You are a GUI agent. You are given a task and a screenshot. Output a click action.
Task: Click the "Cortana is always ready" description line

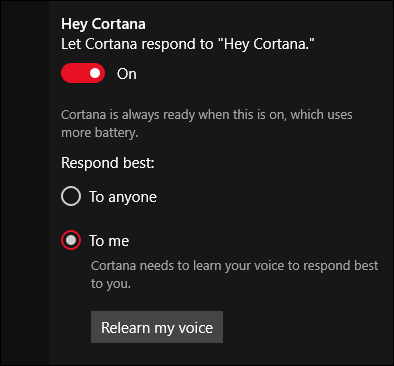(207, 115)
